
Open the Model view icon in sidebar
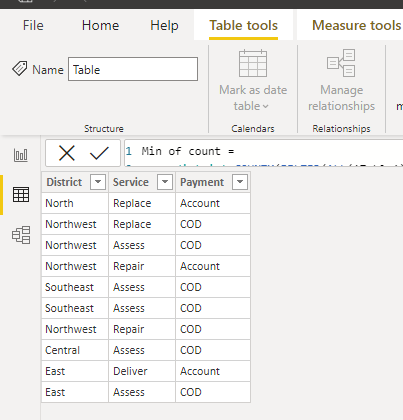pos(21,235)
